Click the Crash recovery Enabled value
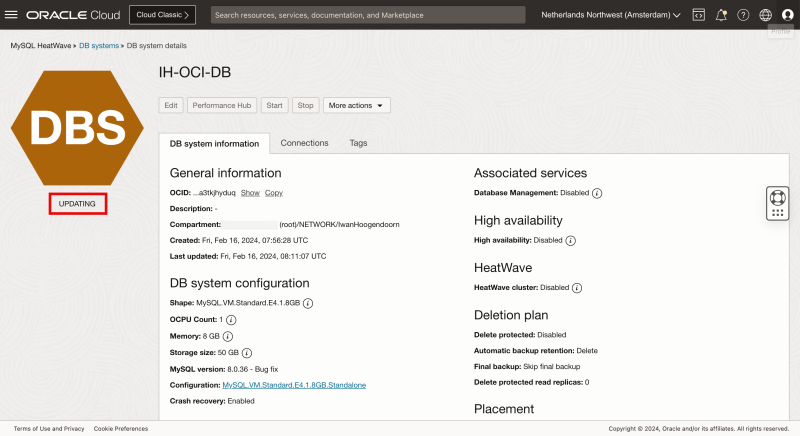800x436 pixels. coord(241,401)
